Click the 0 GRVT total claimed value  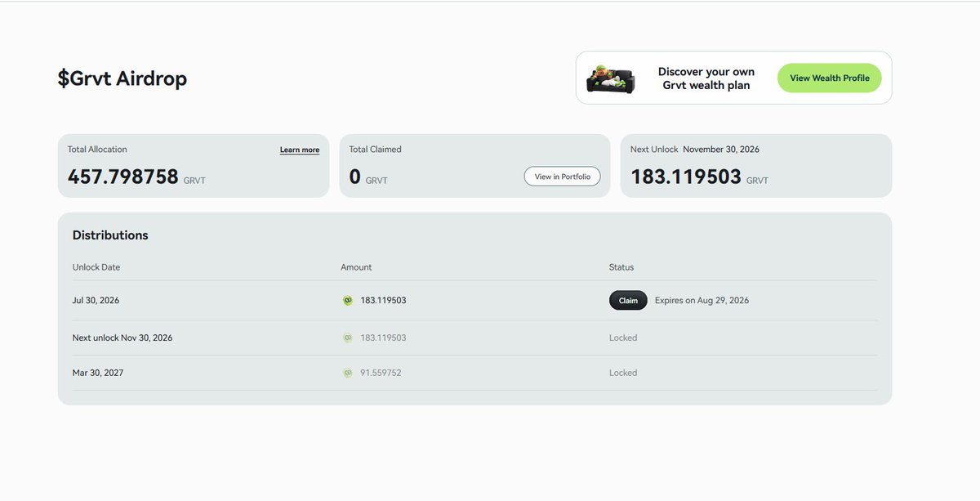click(354, 177)
